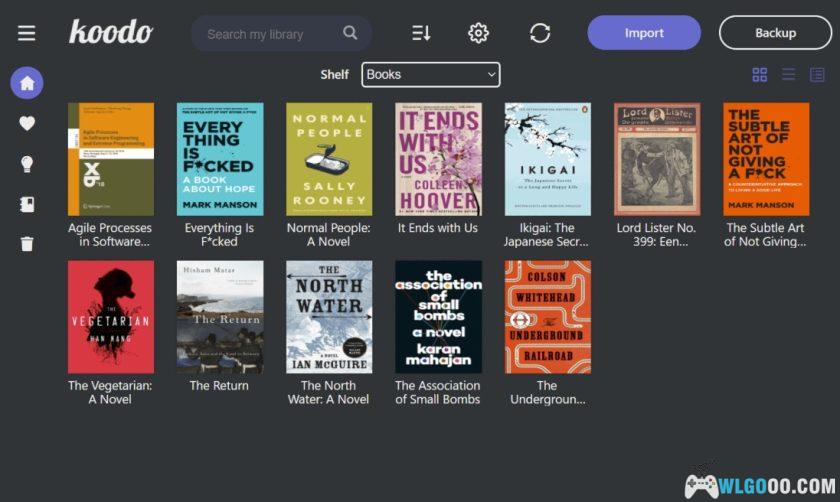Switch to list view mode
The image size is (840, 502).
tap(788, 75)
